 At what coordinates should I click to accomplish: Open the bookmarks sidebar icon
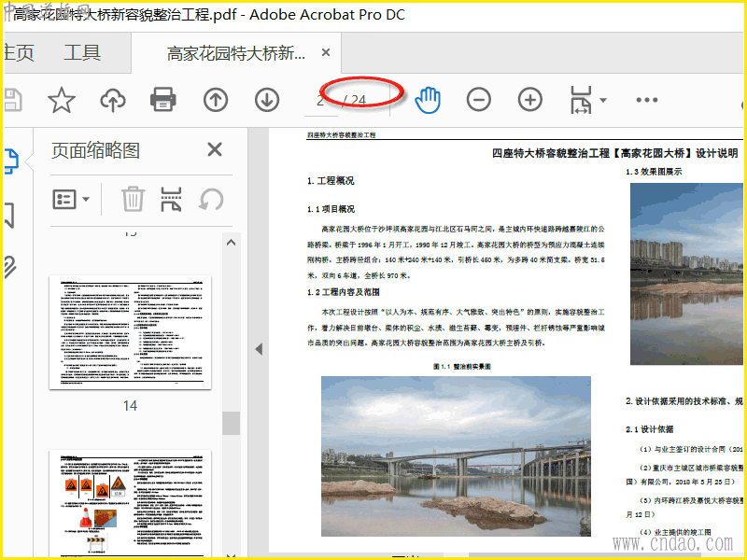10,216
